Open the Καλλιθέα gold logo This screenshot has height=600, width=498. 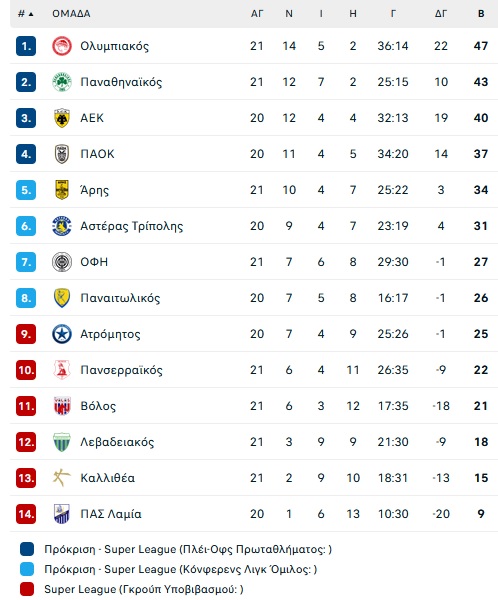(x=62, y=478)
